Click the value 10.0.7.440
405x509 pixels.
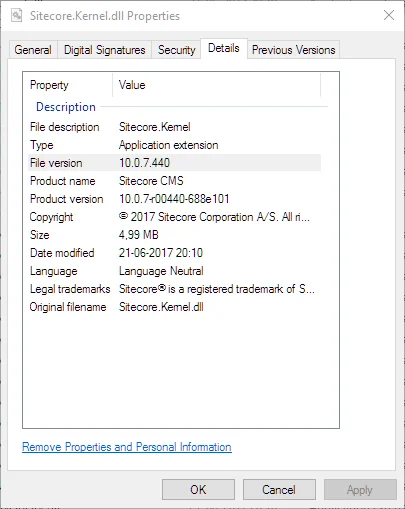coord(144,163)
